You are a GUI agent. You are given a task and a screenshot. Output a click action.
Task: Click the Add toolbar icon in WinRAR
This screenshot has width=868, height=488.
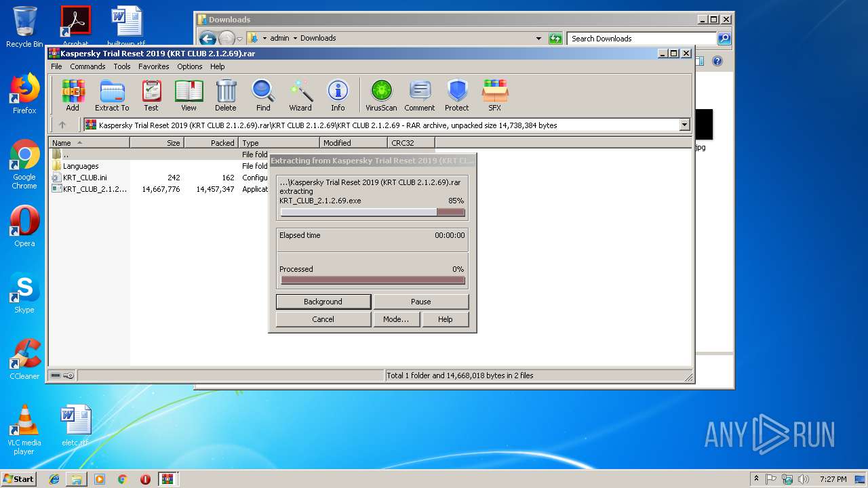click(x=73, y=95)
